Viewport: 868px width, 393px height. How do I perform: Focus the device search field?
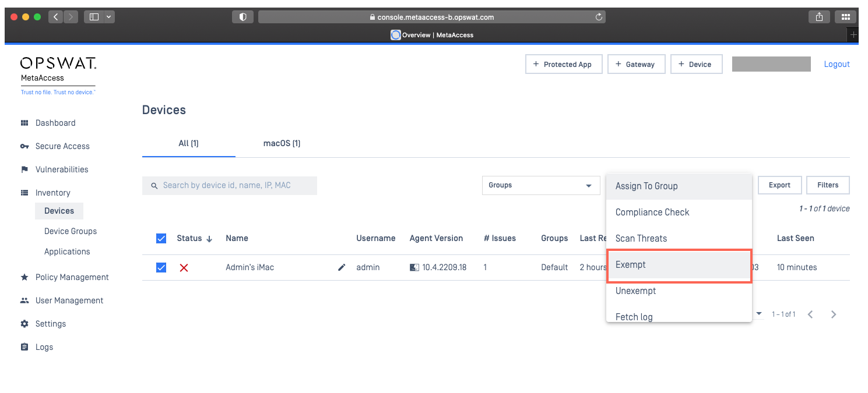[230, 186]
